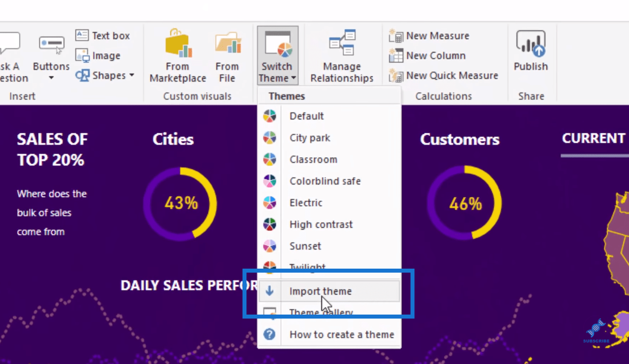Apply the Electric theme
The height and width of the screenshot is (364, 629).
pos(305,203)
